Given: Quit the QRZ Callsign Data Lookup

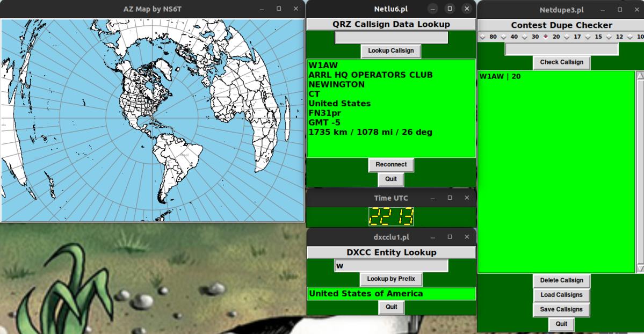Looking at the screenshot, I should coord(391,179).
